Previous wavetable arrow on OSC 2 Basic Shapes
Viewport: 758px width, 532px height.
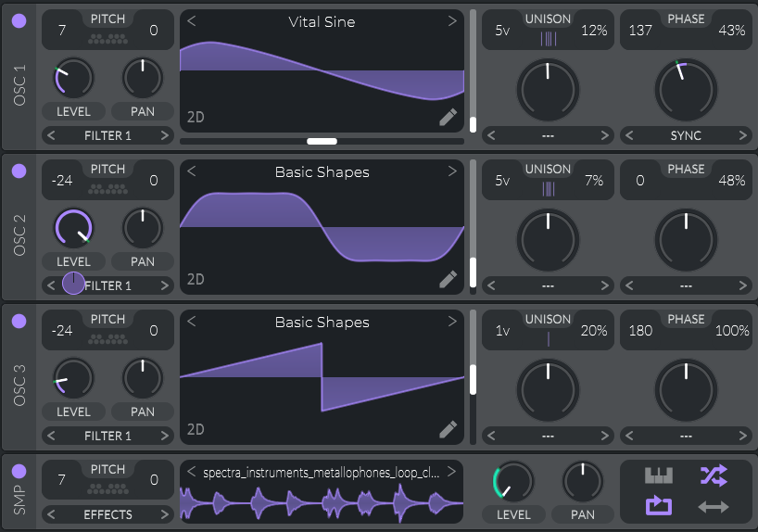pos(192,171)
